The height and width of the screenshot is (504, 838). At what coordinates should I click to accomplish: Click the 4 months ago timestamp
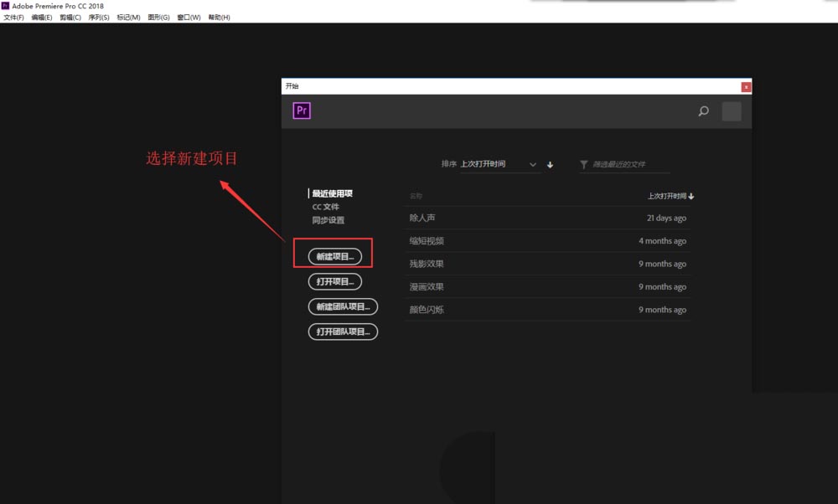click(662, 241)
